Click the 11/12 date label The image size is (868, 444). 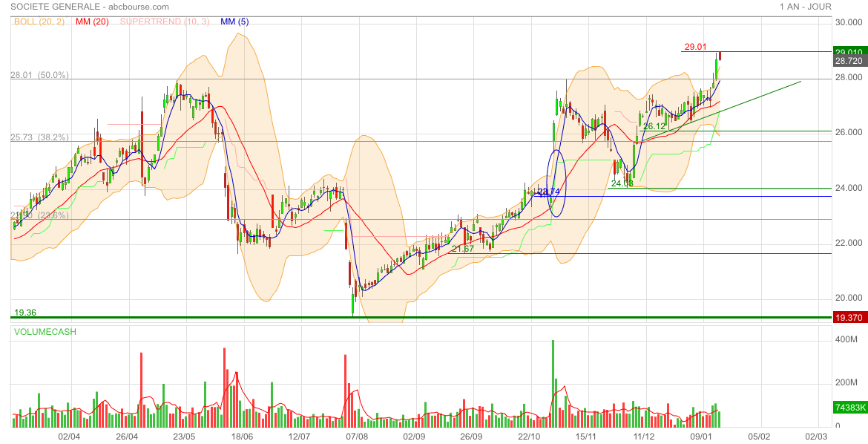coord(645,437)
